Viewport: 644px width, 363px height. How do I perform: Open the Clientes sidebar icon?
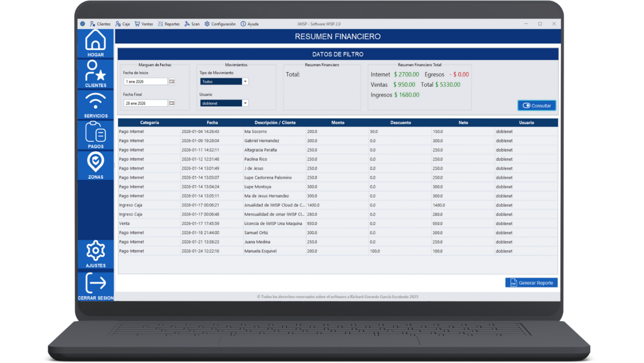tap(96, 72)
